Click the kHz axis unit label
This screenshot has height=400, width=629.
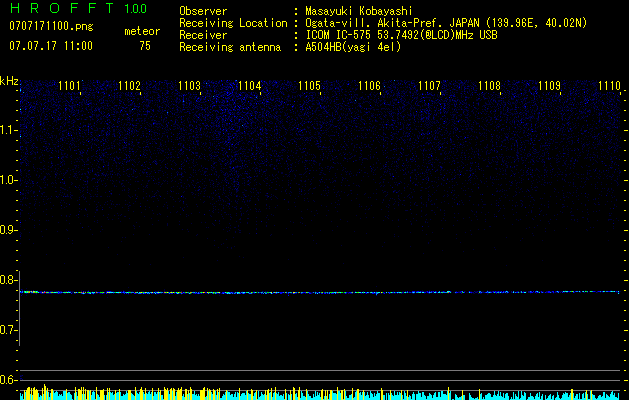[x=9, y=81]
